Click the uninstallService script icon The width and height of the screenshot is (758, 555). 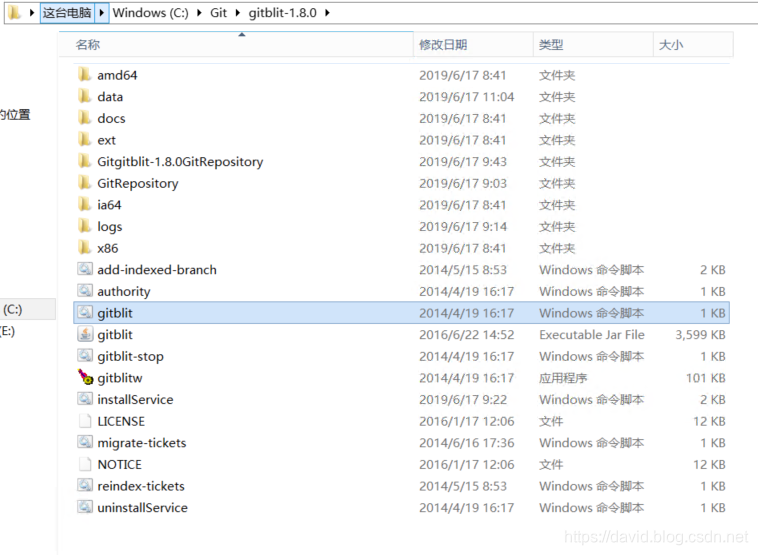(x=85, y=507)
